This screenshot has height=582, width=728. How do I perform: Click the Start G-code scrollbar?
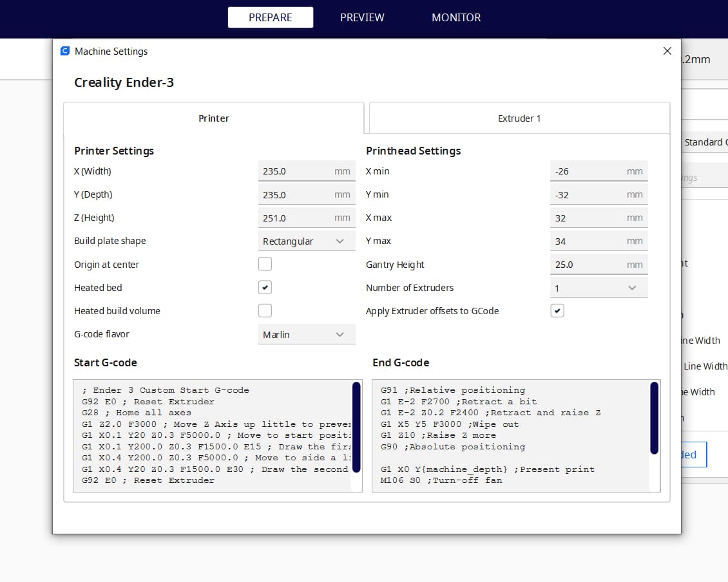click(x=356, y=427)
